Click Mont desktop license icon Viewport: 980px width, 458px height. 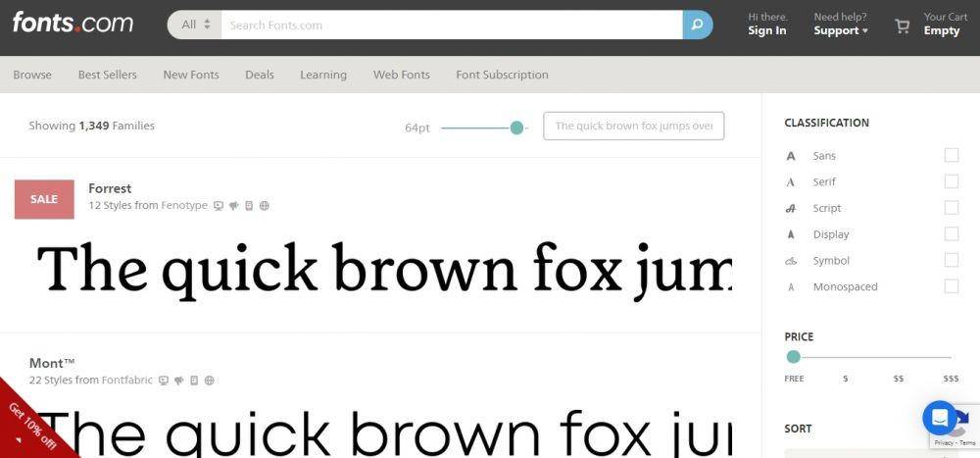click(x=164, y=380)
